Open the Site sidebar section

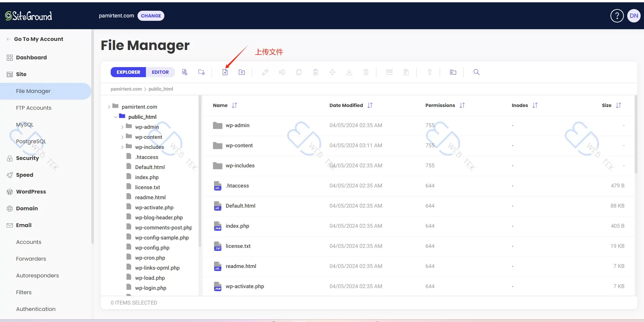click(21, 74)
